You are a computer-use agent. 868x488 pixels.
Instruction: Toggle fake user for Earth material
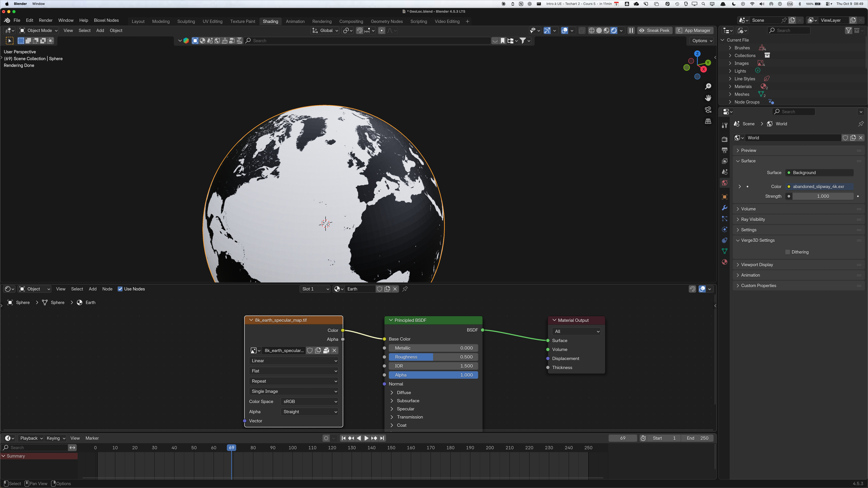click(x=379, y=289)
